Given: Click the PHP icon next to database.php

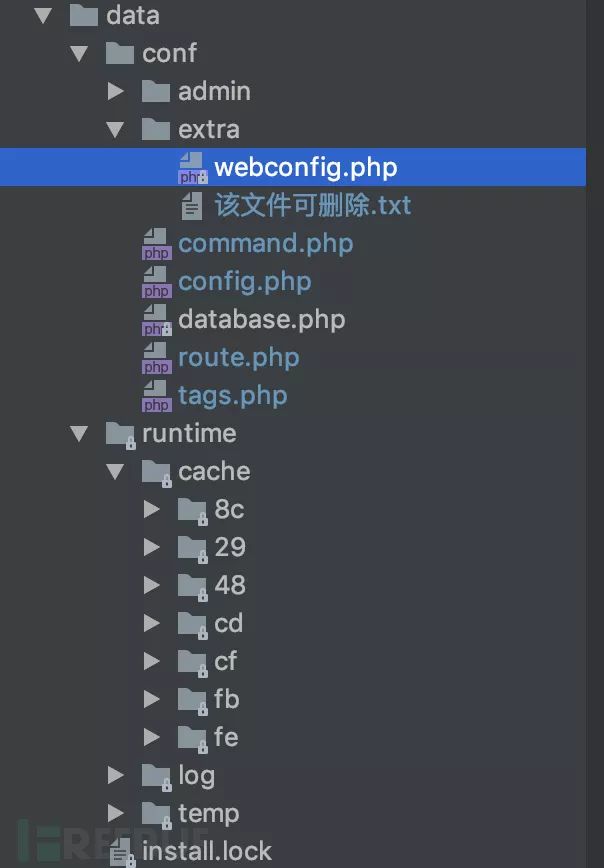Looking at the screenshot, I should tap(156, 320).
